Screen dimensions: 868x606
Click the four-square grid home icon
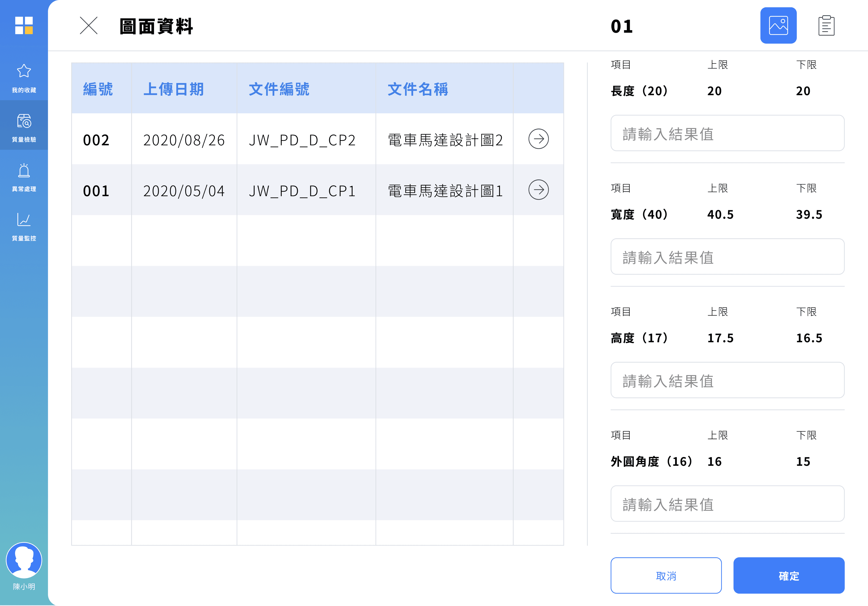click(24, 25)
